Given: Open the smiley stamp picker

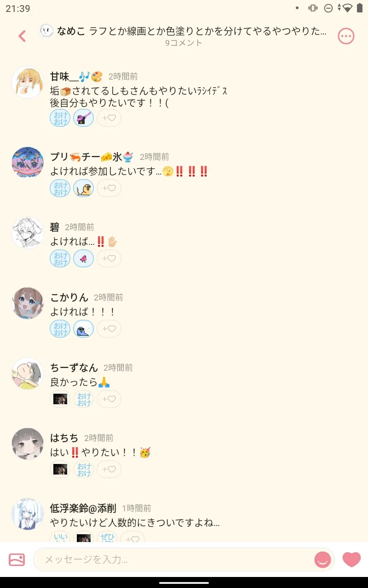Looking at the screenshot, I should tap(322, 560).
